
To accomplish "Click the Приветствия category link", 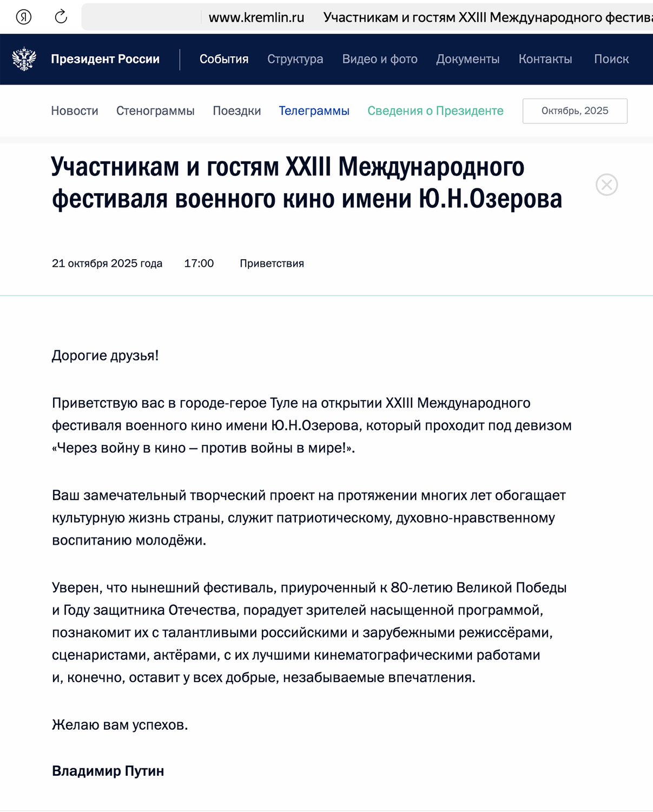I will 272,264.
